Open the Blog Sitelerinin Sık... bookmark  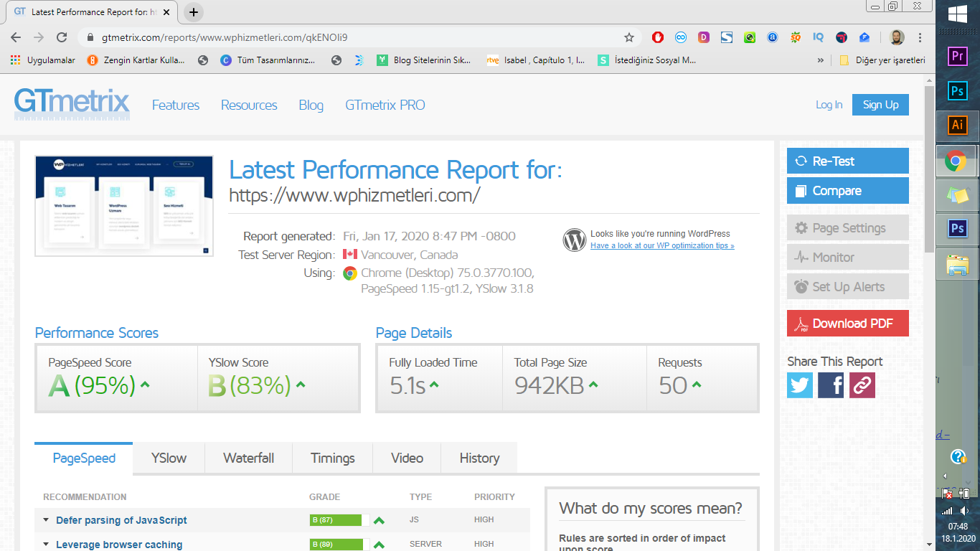[x=424, y=60]
